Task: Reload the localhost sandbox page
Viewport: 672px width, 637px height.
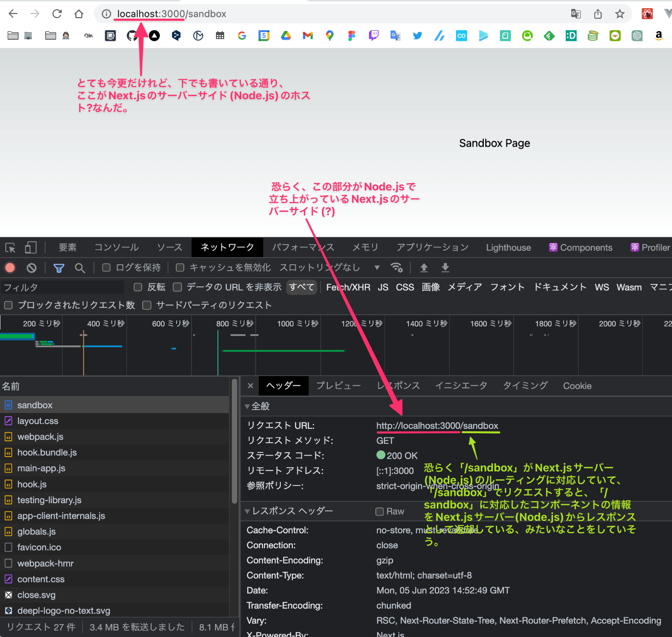Action: pos(57,14)
